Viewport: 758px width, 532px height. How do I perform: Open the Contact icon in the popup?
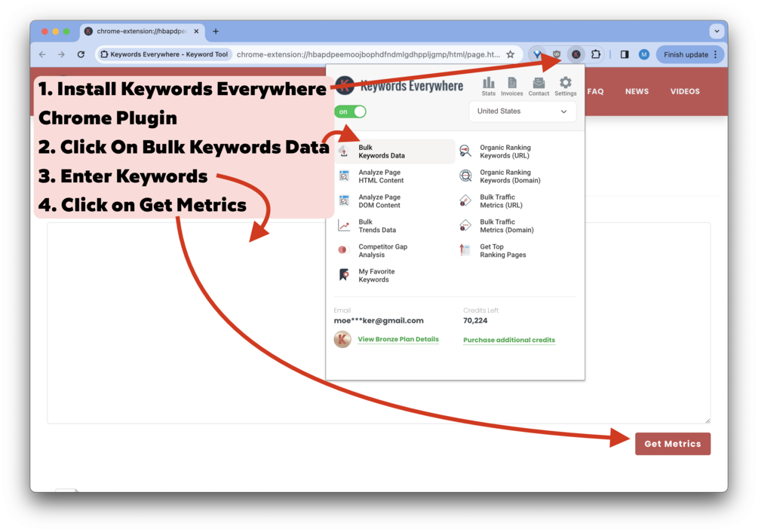[x=539, y=87]
